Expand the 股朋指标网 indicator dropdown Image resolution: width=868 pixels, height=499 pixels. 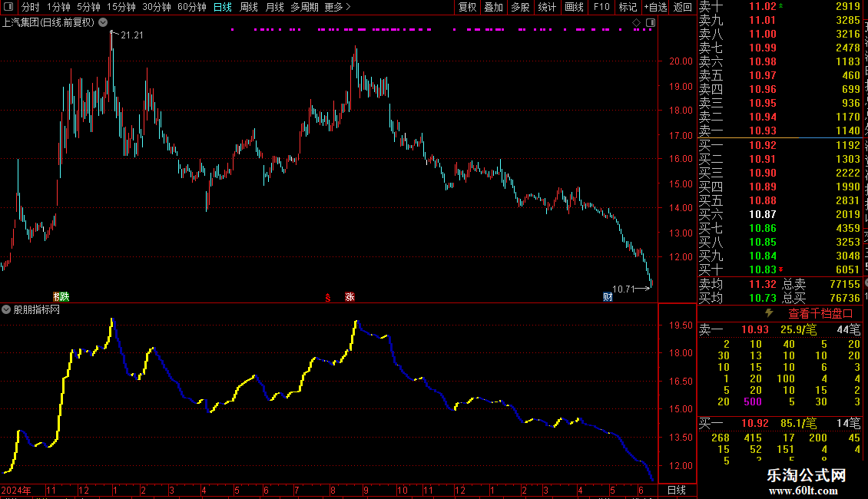click(6, 309)
